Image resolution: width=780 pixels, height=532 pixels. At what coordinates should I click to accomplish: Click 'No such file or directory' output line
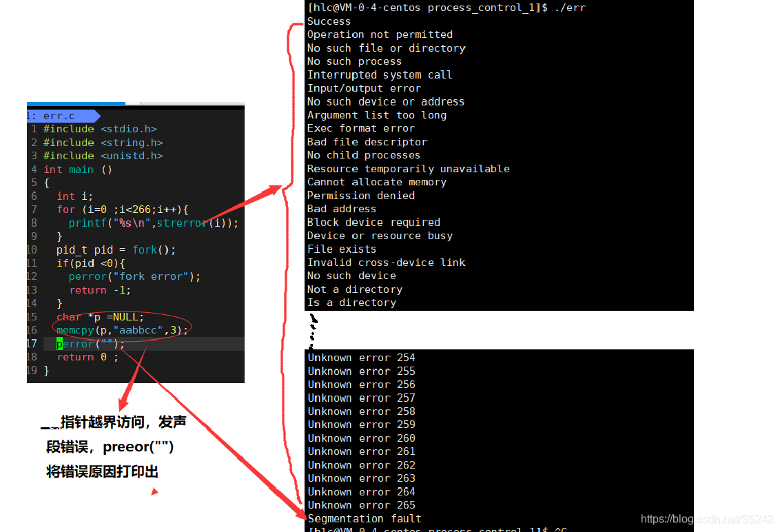point(387,48)
